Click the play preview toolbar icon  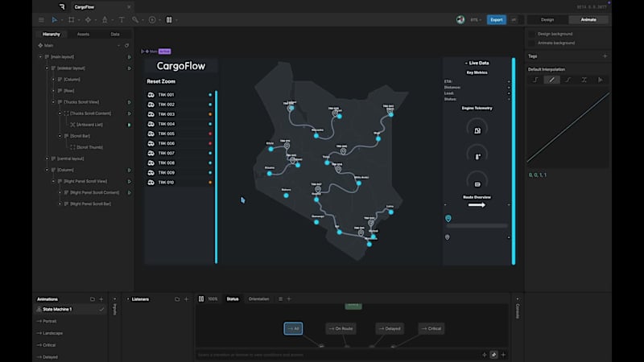point(152,19)
